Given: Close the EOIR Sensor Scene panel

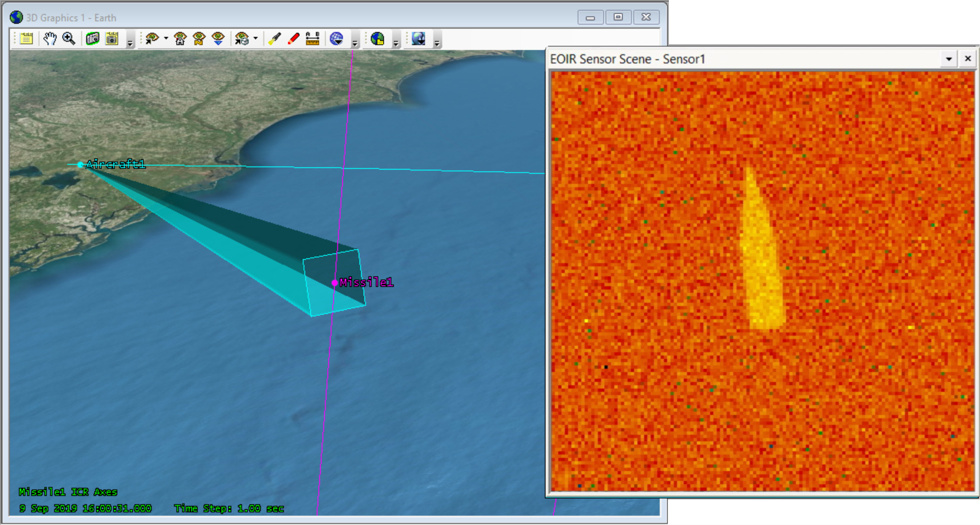Looking at the screenshot, I should (968, 59).
